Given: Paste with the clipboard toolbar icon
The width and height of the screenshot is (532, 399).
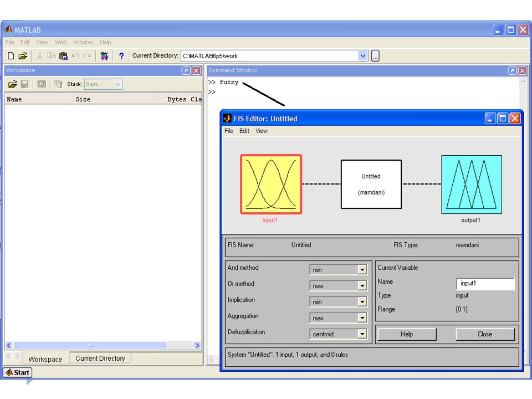Looking at the screenshot, I should click(63, 56).
